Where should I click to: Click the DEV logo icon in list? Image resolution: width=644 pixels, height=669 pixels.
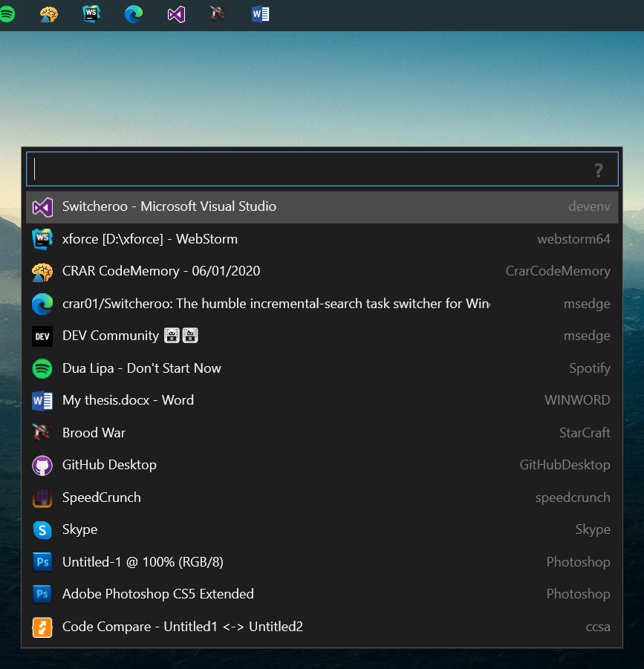click(x=42, y=336)
